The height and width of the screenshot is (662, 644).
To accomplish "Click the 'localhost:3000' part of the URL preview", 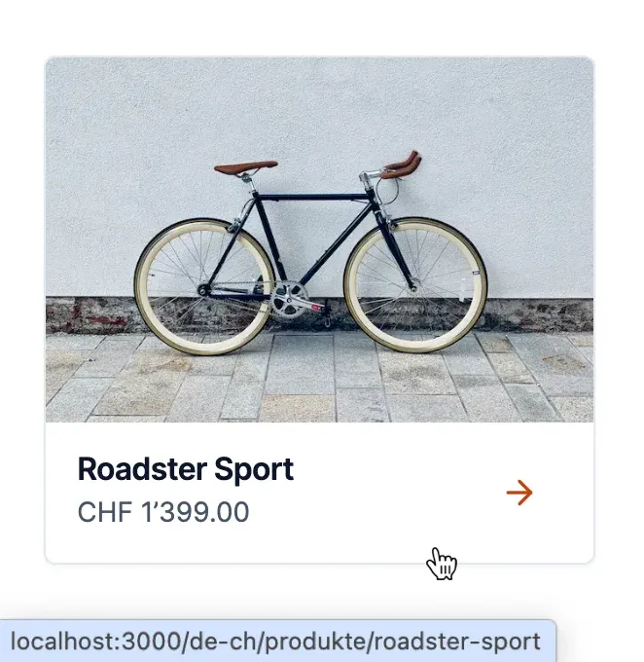I will click(x=95, y=641).
